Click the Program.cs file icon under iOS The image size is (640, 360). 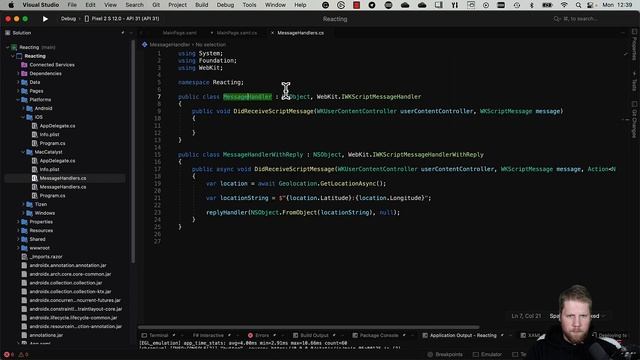pyautogui.click(x=35, y=143)
